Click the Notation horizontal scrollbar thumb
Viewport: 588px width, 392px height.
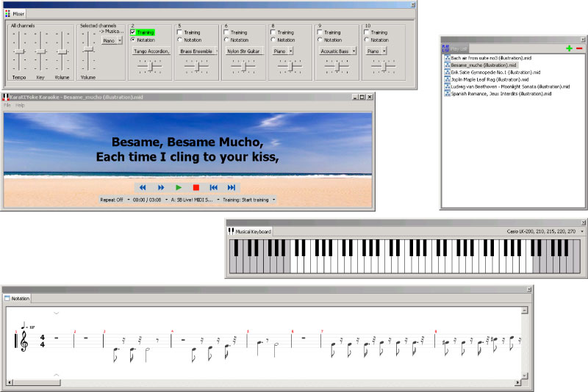(x=36, y=382)
